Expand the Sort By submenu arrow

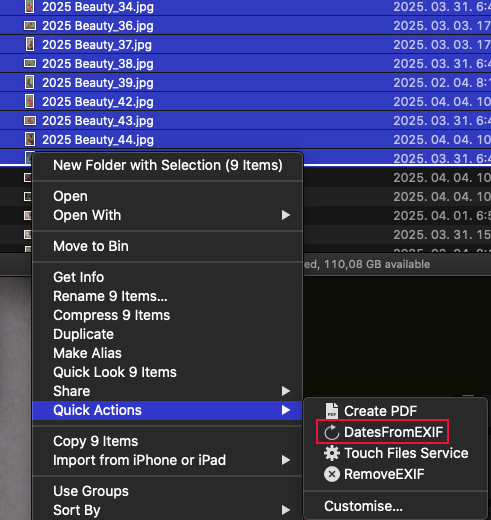286,510
